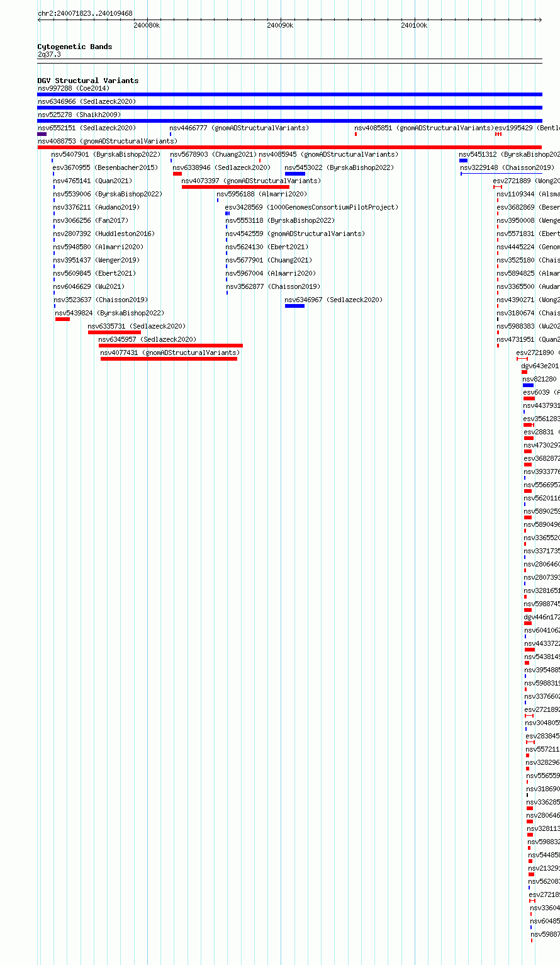Open esv1995429 variant label
560x965 pixels.
click(x=527, y=128)
